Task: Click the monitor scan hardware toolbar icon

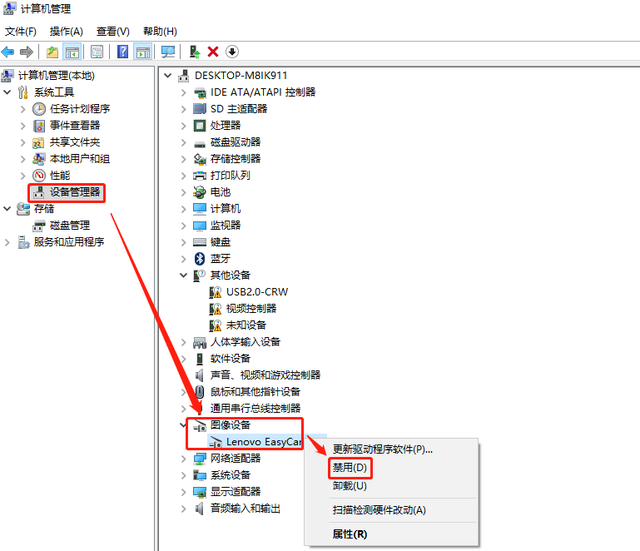Action: click(x=168, y=52)
